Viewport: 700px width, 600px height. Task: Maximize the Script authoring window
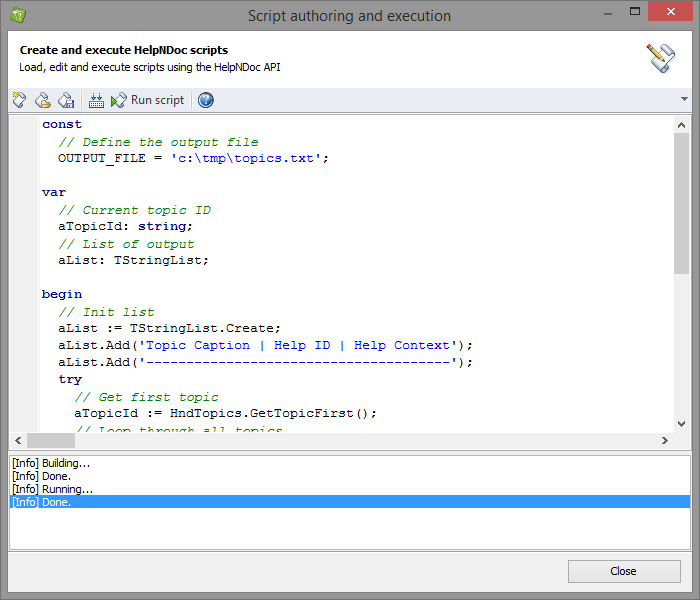[635, 11]
